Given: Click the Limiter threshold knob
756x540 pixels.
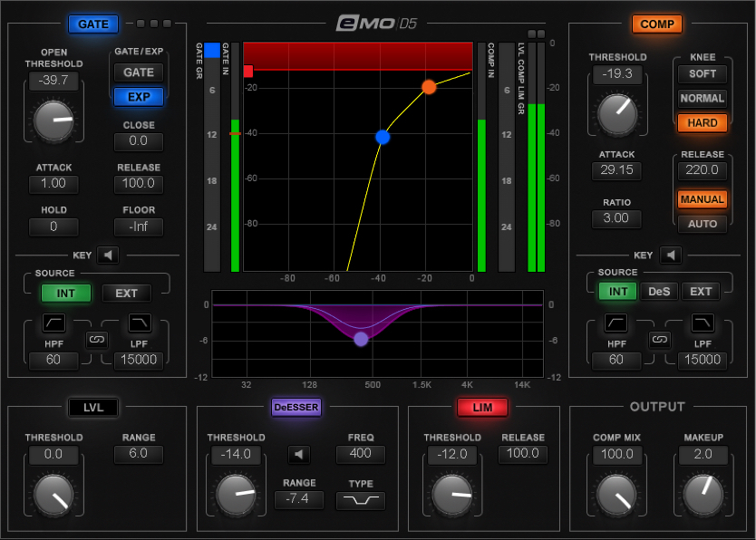Looking at the screenshot, I should (x=451, y=496).
